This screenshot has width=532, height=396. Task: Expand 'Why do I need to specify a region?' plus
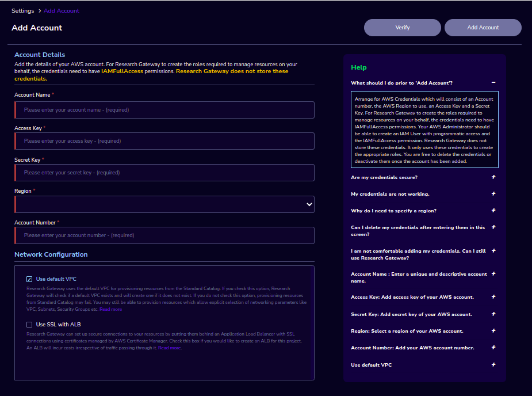point(493,210)
